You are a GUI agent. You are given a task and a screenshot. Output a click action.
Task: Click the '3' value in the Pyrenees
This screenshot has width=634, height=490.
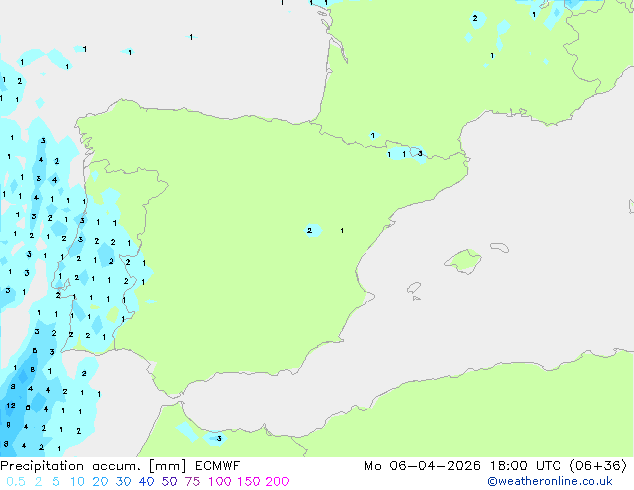420,153
